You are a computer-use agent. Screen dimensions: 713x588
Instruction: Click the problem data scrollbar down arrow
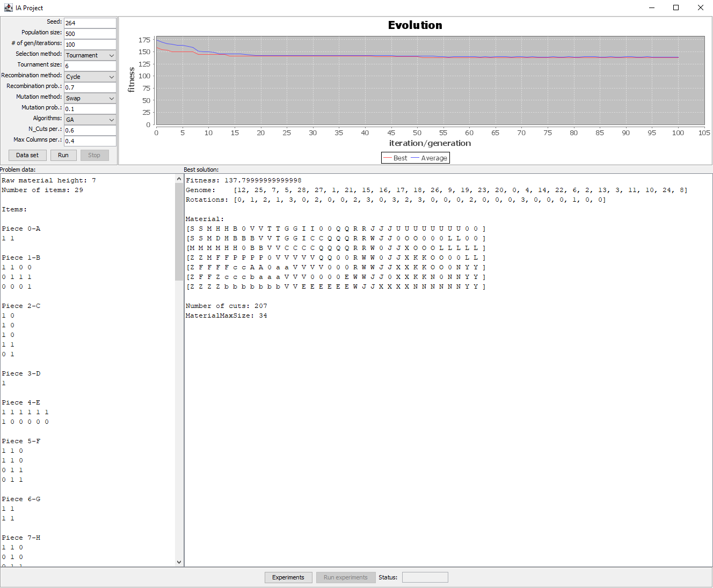tap(179, 562)
